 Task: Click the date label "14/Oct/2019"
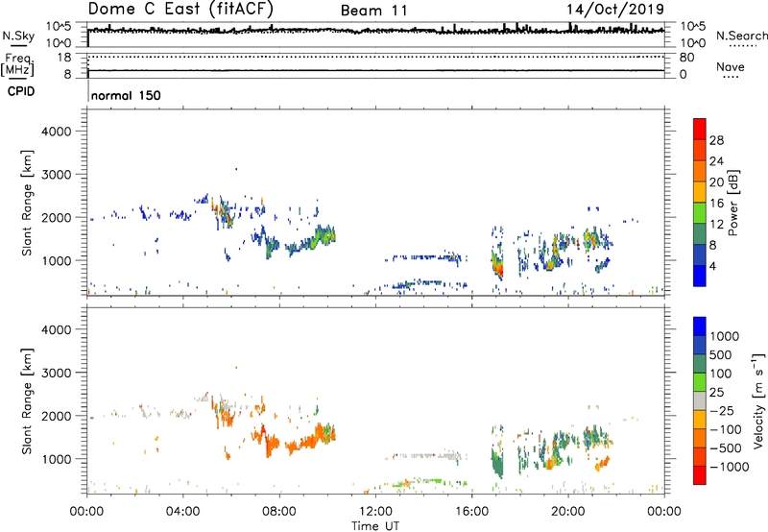[x=615, y=10]
